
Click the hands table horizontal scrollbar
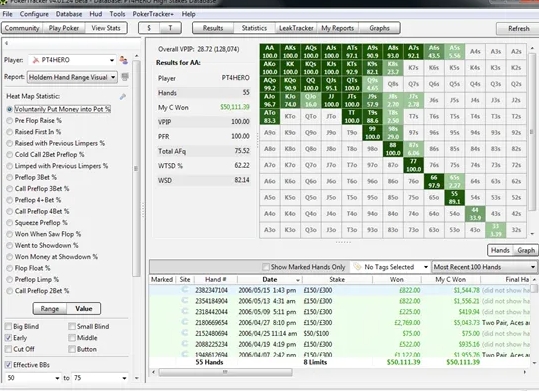coord(225,372)
